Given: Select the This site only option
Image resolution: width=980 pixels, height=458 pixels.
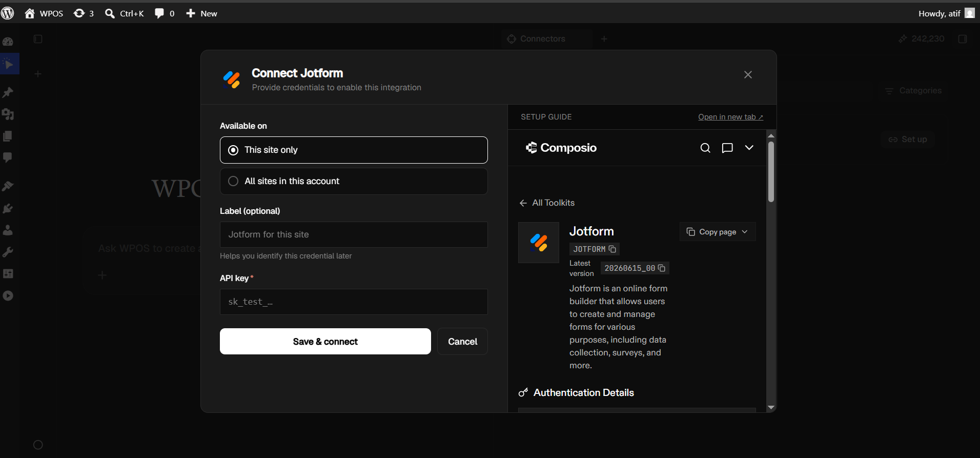Looking at the screenshot, I should [354, 150].
